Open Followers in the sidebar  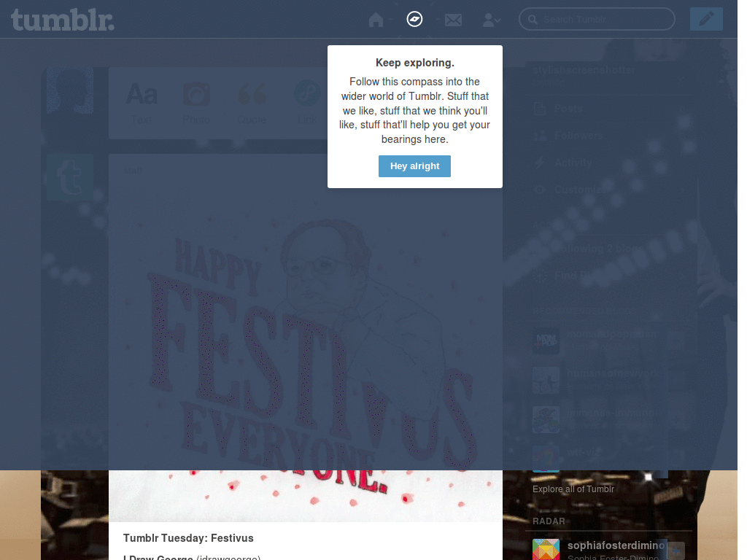[x=578, y=136]
